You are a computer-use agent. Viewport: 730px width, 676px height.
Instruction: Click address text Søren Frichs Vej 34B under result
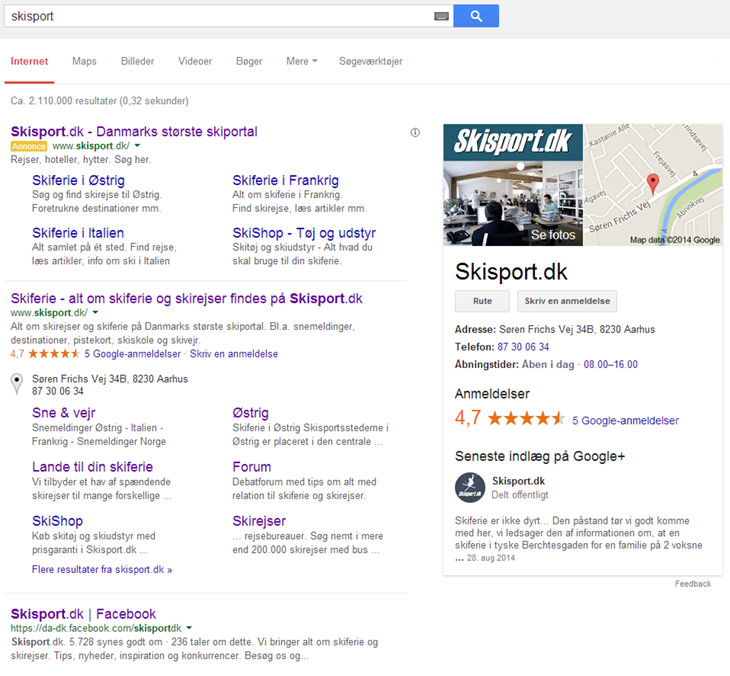(x=110, y=379)
